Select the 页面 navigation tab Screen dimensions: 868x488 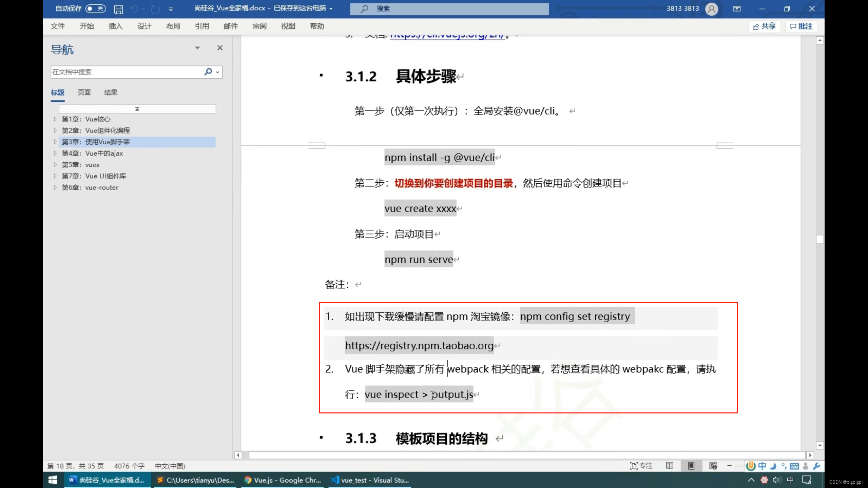[84, 92]
